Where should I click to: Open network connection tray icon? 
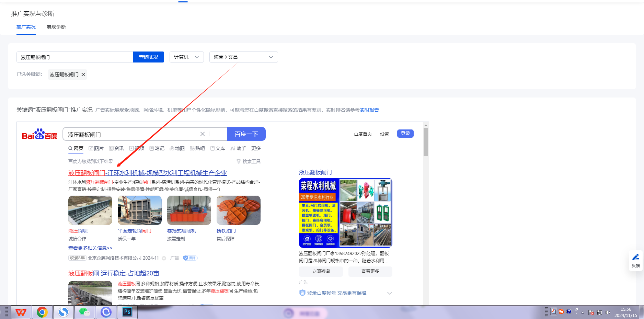(x=599, y=312)
